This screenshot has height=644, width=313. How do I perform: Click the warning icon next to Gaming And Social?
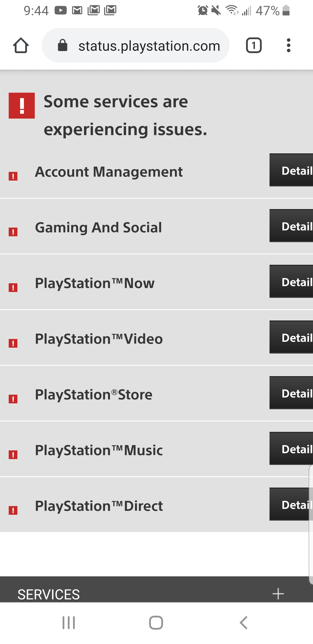click(13, 232)
